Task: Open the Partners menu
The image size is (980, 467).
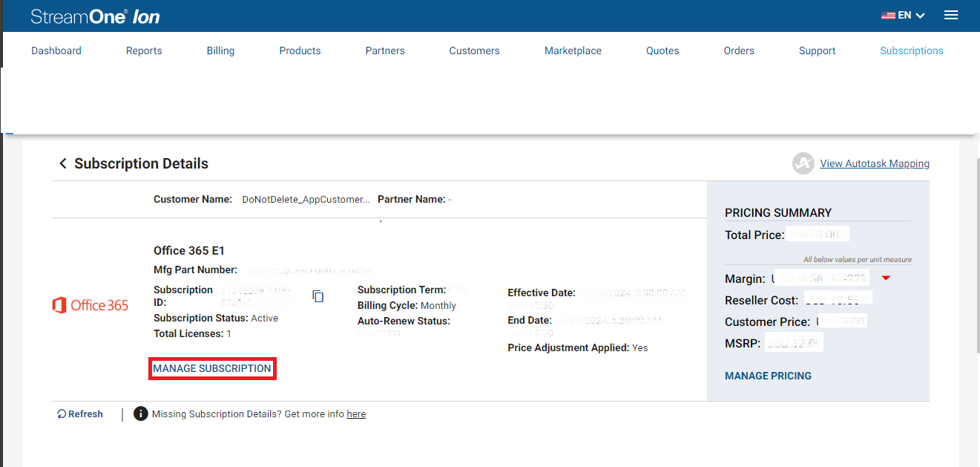Action: (x=385, y=50)
